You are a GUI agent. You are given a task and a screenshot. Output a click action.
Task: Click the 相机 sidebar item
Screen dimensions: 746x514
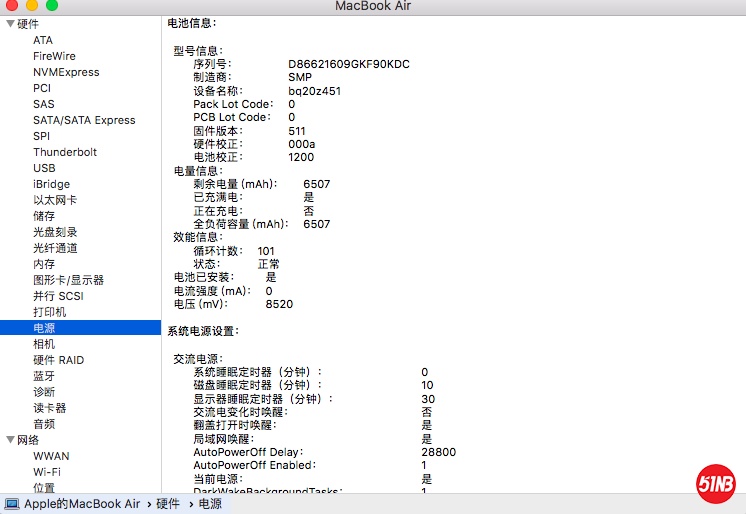(x=44, y=344)
